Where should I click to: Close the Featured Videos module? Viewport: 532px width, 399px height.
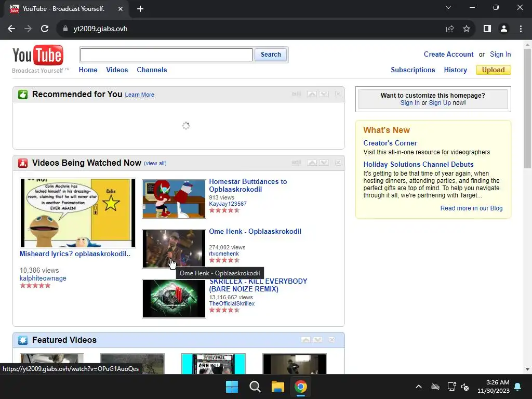(x=332, y=340)
